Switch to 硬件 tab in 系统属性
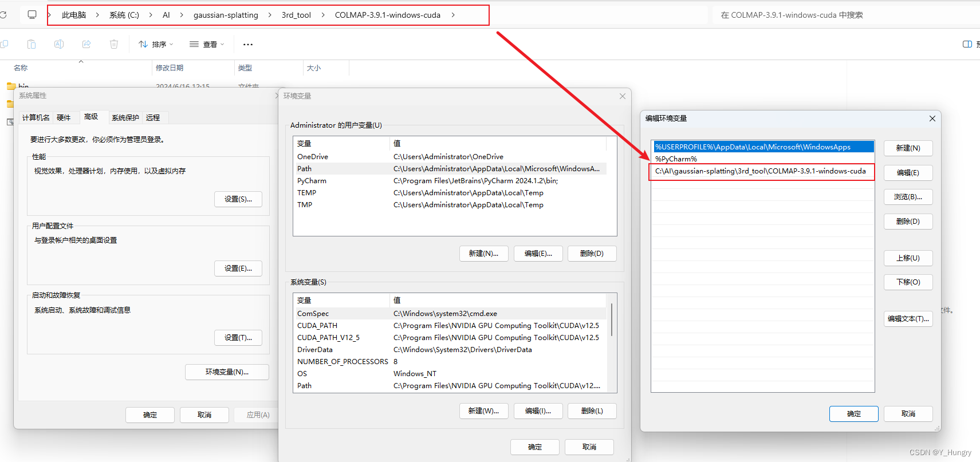 pyautogui.click(x=64, y=117)
